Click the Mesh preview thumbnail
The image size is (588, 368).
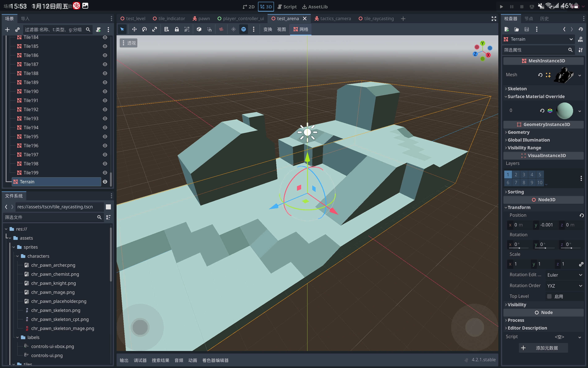point(564,75)
